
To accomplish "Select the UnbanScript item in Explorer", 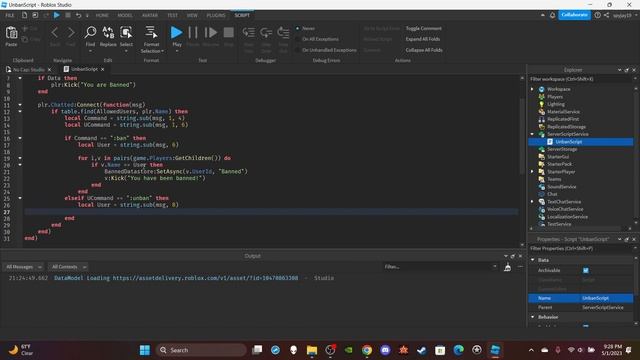I will pos(569,142).
